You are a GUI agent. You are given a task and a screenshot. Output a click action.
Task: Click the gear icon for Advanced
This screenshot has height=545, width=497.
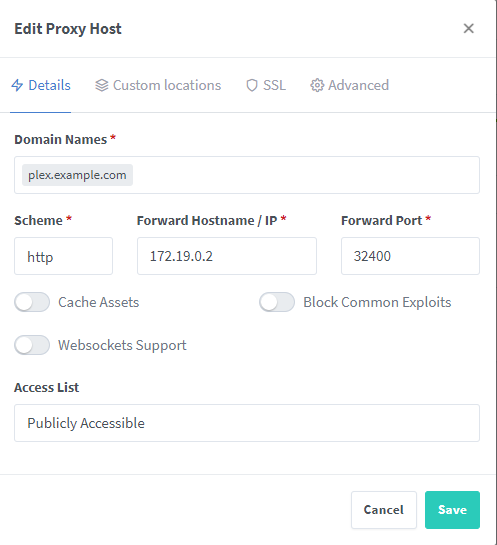[317, 85]
